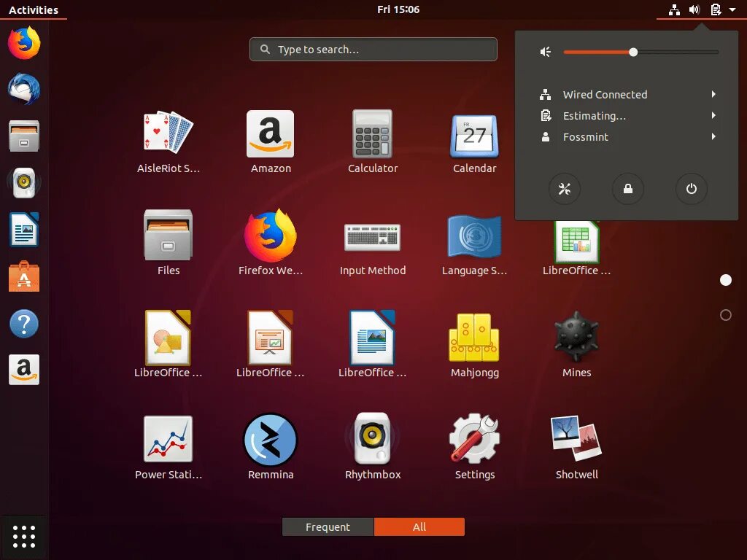This screenshot has width=747, height=560.
Task: Go to second app page indicator
Action: (x=726, y=315)
